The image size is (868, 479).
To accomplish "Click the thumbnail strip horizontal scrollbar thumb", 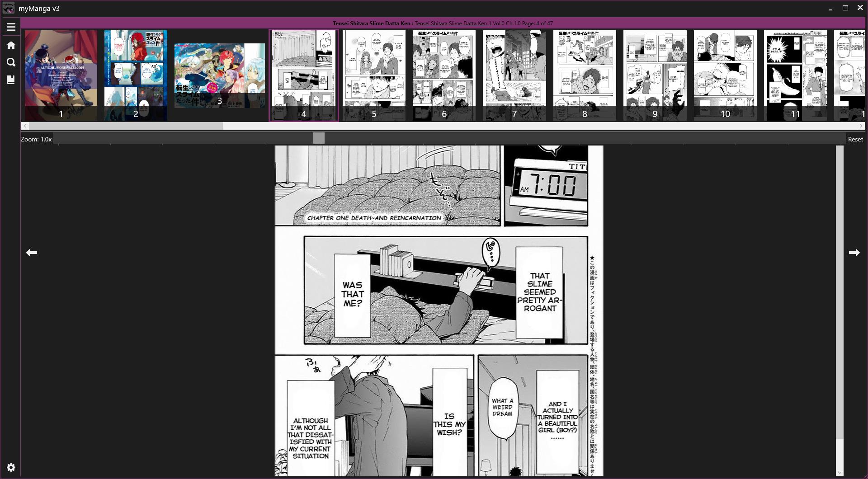I will (x=126, y=126).
